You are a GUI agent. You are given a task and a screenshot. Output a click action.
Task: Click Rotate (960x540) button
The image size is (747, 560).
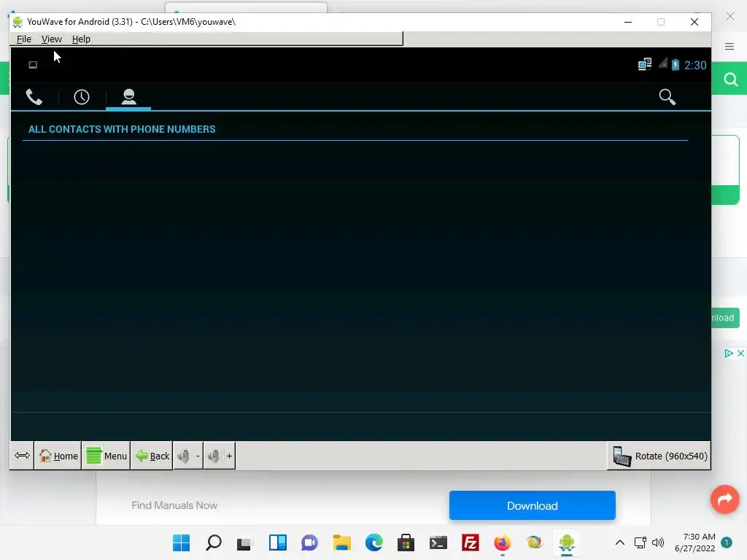659,456
